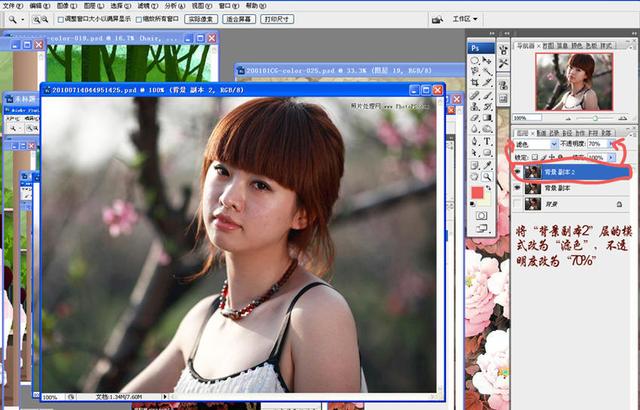This screenshot has height=410, width=640.
Task: Select the Brush tool
Action: (x=487, y=96)
